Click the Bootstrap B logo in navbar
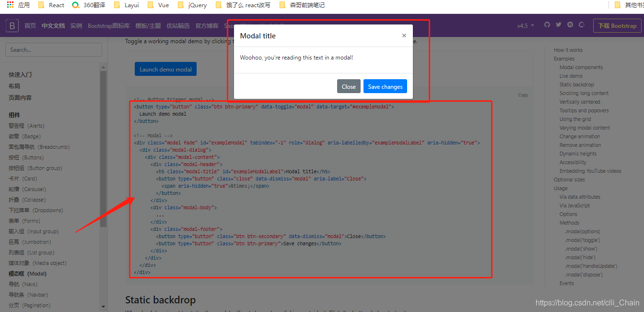The height and width of the screenshot is (312, 644). 12,25
